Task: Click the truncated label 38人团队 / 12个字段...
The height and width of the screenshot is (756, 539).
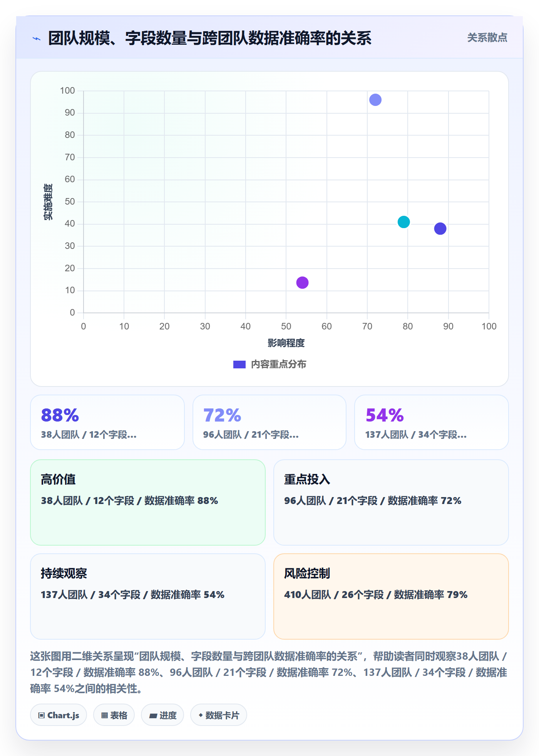Action: [x=89, y=435]
